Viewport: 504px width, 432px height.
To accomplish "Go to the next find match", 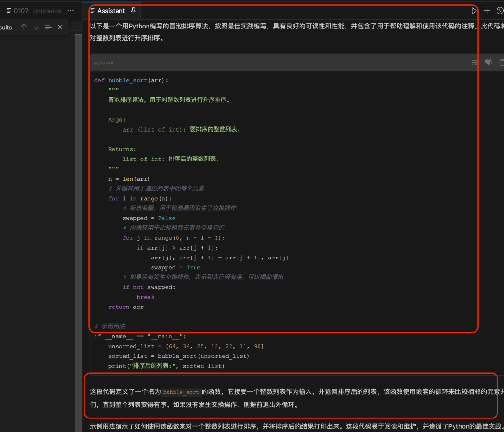I will click(x=36, y=27).
